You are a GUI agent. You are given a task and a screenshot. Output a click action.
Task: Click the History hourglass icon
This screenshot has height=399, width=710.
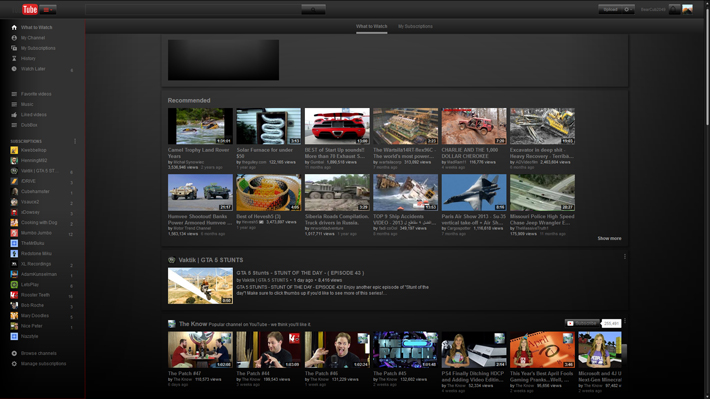click(14, 58)
